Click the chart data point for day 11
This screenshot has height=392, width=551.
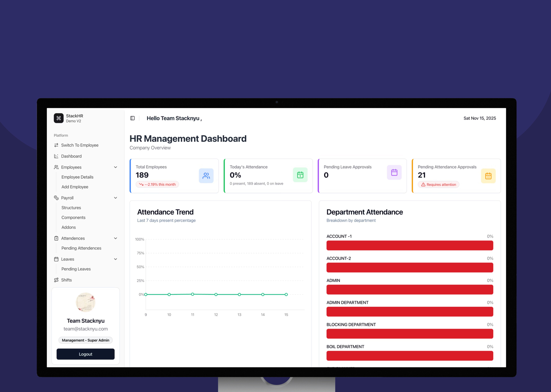point(192,294)
